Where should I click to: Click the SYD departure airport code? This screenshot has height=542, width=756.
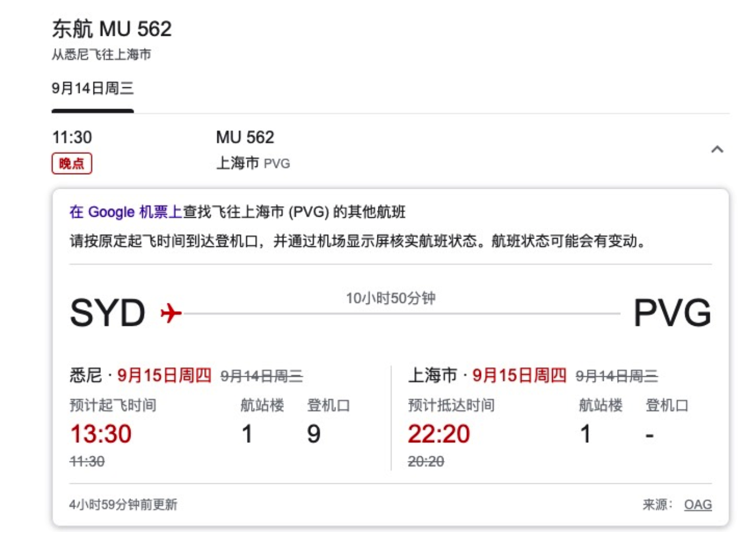point(108,313)
